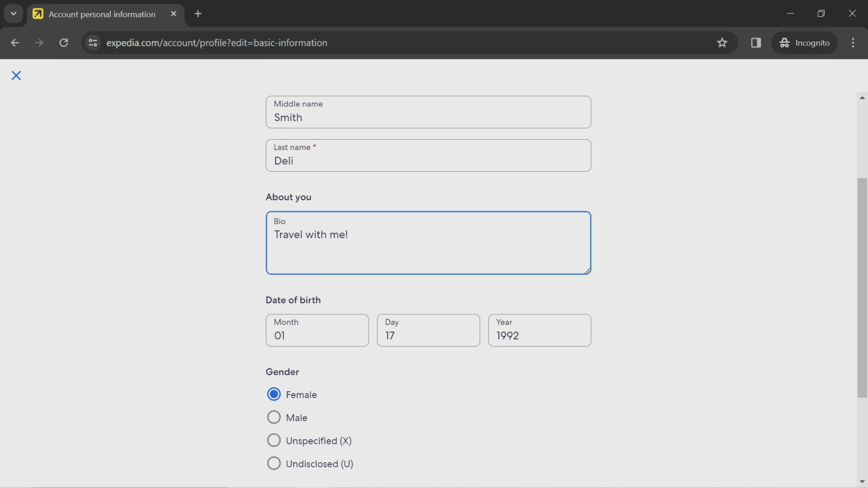Click the browser extensions puzzle icon
The width and height of the screenshot is (868, 488).
755,42
